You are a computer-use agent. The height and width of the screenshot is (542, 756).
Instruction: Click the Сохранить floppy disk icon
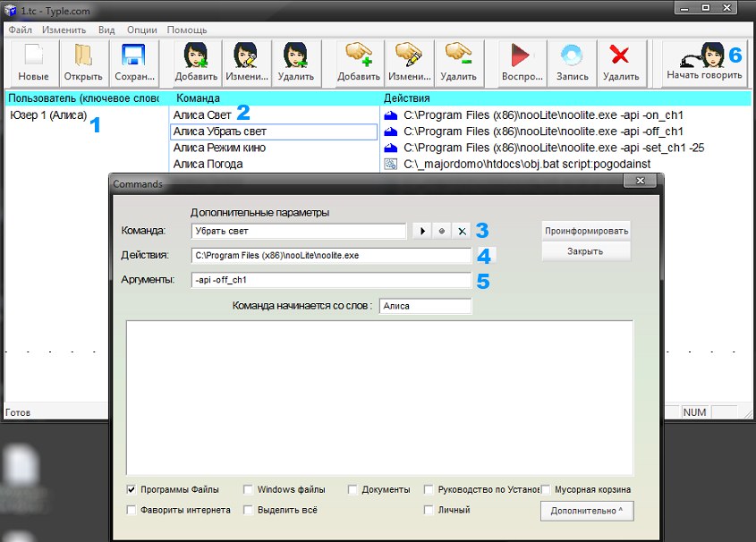tap(134, 56)
